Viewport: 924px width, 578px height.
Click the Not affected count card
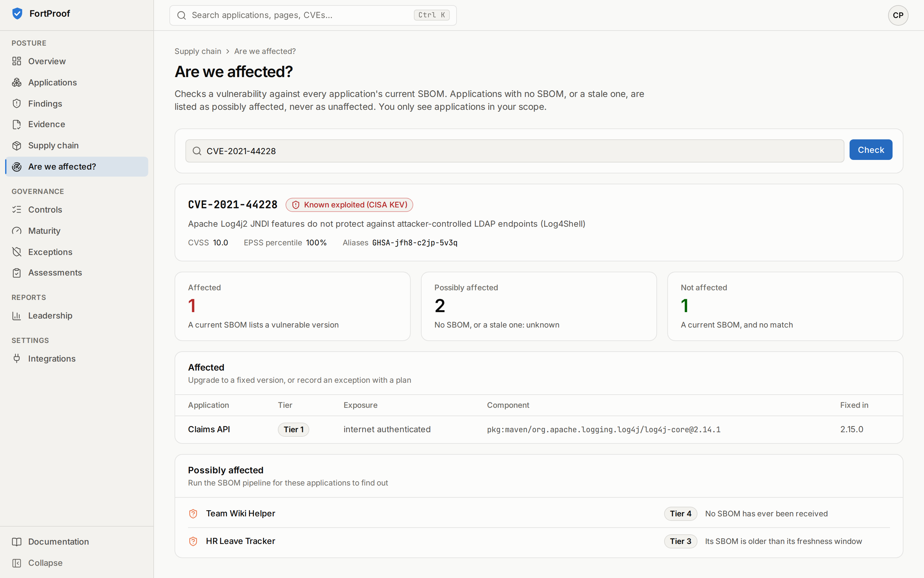pyautogui.click(x=785, y=306)
